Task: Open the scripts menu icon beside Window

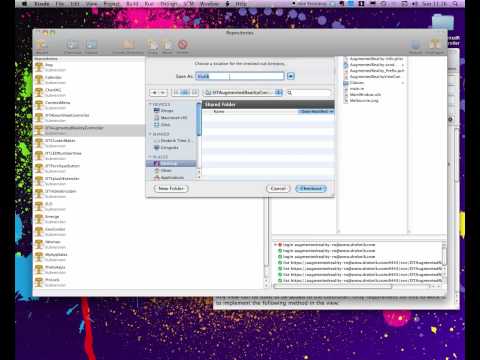Action: pyautogui.click(x=228, y=4)
